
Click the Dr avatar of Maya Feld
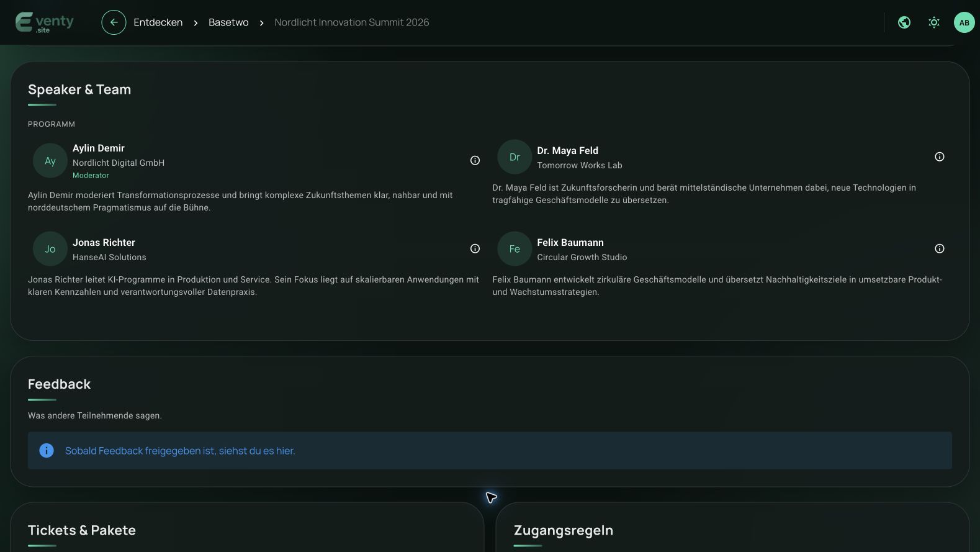[x=515, y=157]
